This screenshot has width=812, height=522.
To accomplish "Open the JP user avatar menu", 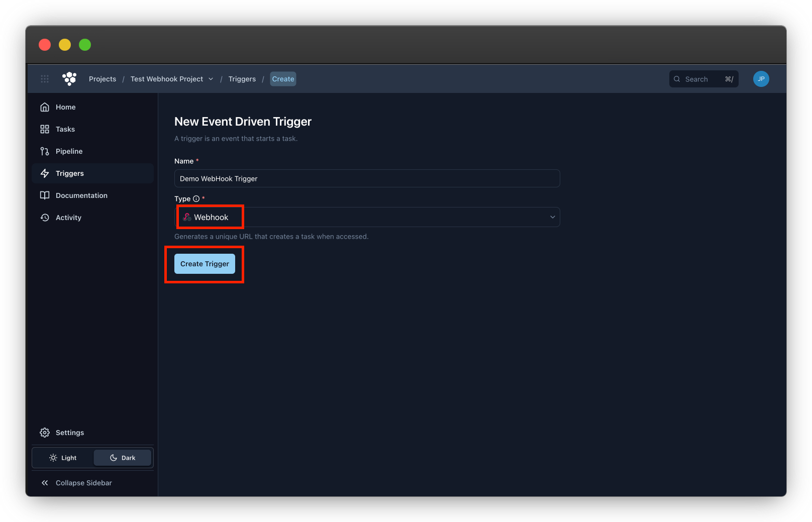I will click(x=761, y=79).
